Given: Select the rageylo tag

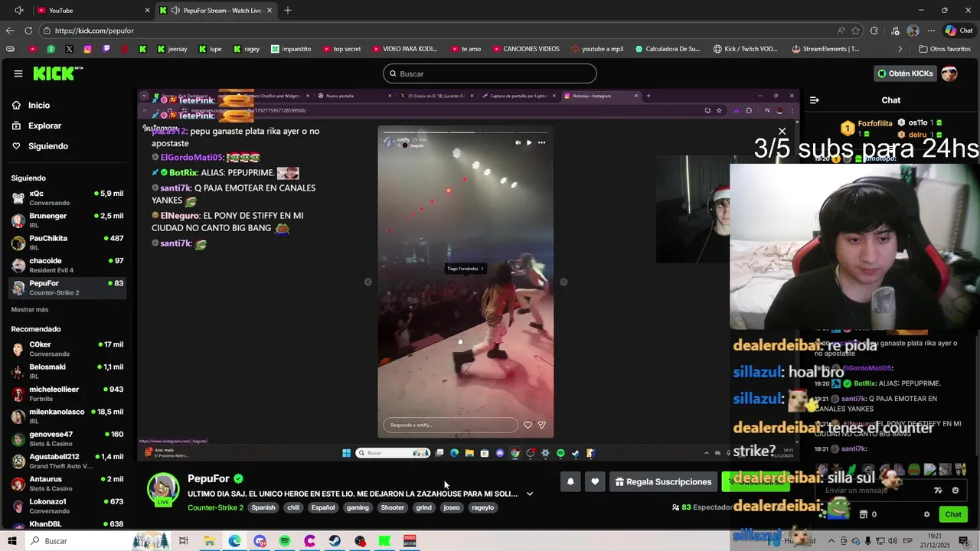Looking at the screenshot, I should 482,507.
